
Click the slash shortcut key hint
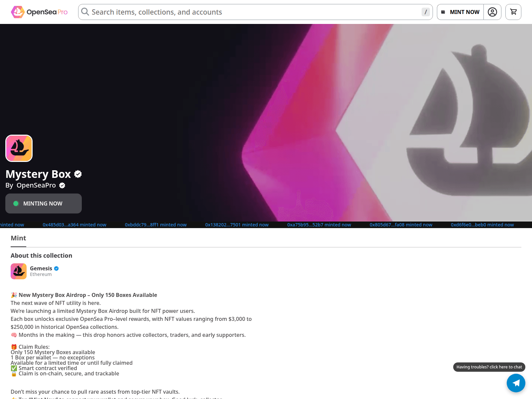click(426, 12)
